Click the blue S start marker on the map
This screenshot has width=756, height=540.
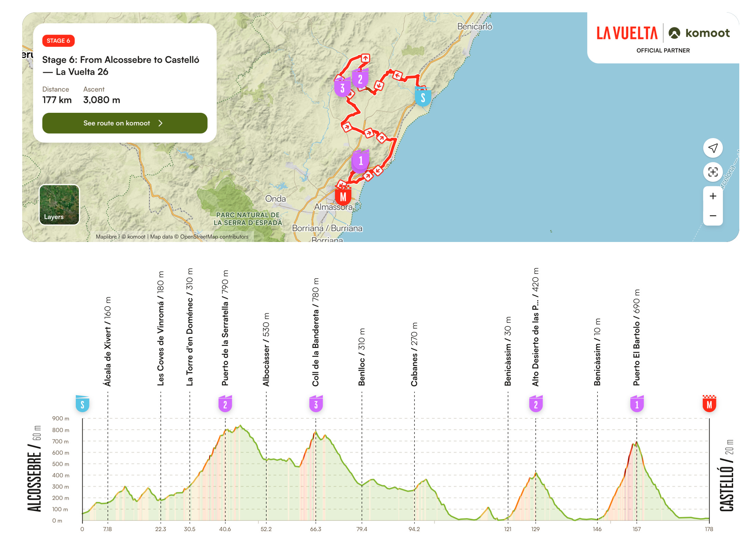423,97
